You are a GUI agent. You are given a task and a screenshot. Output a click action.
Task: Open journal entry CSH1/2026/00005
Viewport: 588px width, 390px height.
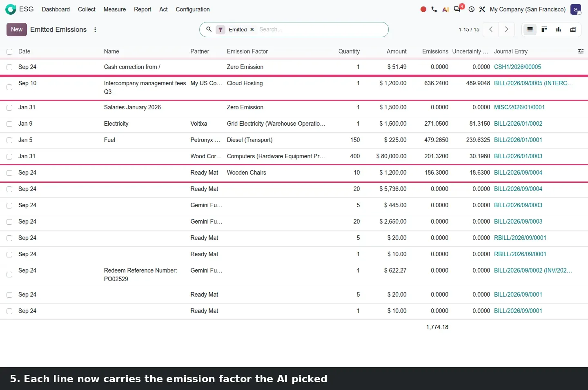click(x=517, y=67)
